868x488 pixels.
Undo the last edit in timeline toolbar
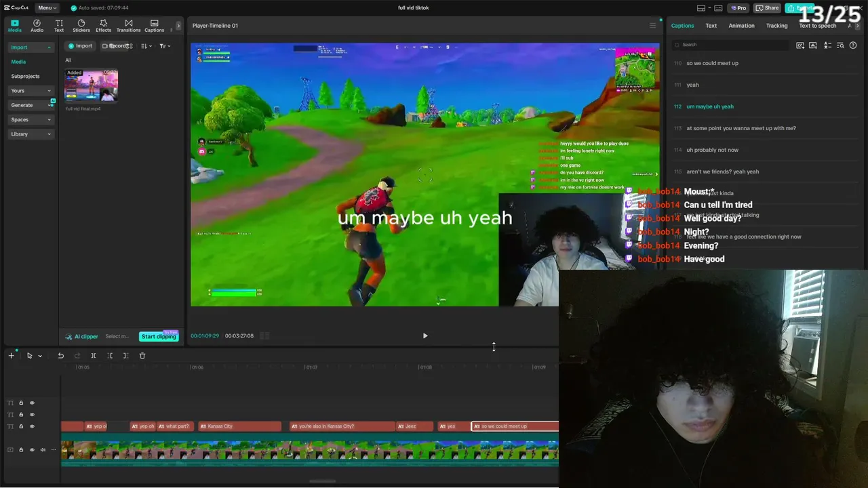(x=60, y=356)
